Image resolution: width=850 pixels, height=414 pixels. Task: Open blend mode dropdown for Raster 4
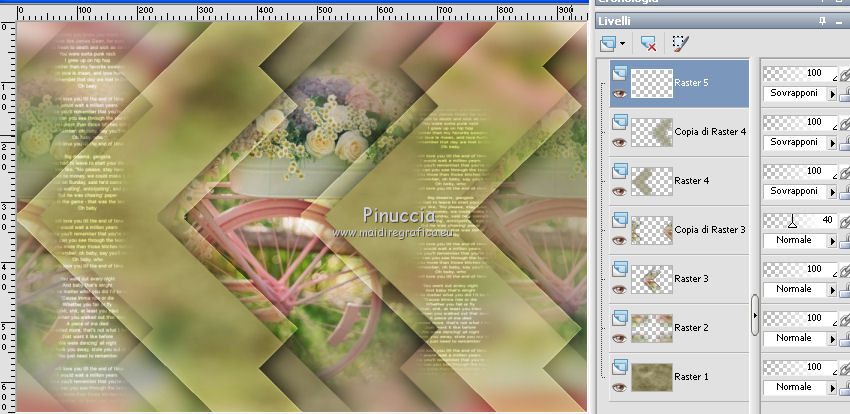(x=832, y=192)
